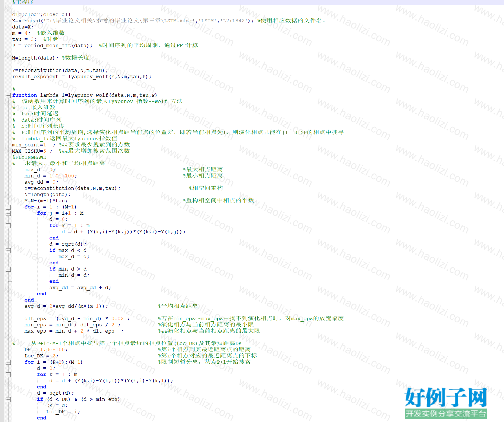The width and height of the screenshot is (504, 422).
Task: Collapse the function lambda_1 code fold
Action: [x=8, y=95]
